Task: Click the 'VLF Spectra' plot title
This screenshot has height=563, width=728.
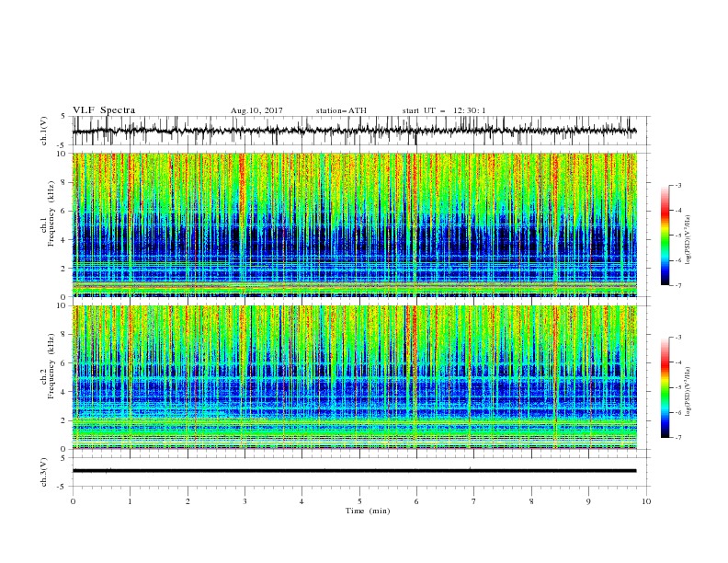Action: tap(104, 110)
